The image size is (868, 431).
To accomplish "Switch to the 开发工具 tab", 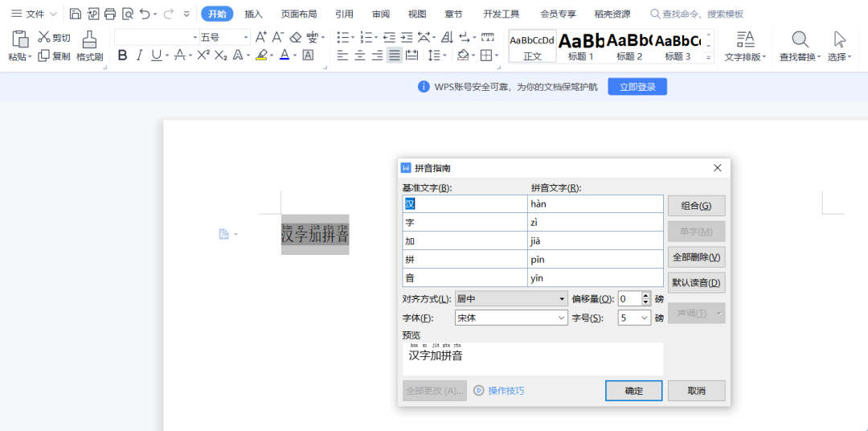I will [502, 14].
